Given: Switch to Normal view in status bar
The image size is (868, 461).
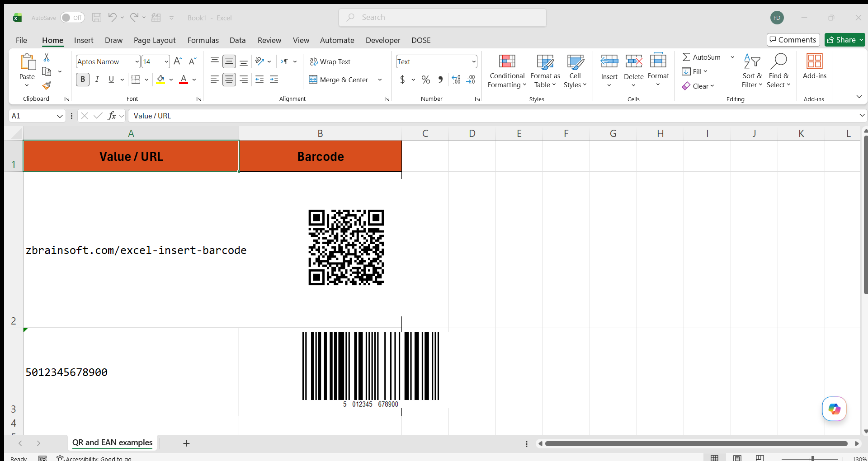Looking at the screenshot, I should tap(714, 458).
